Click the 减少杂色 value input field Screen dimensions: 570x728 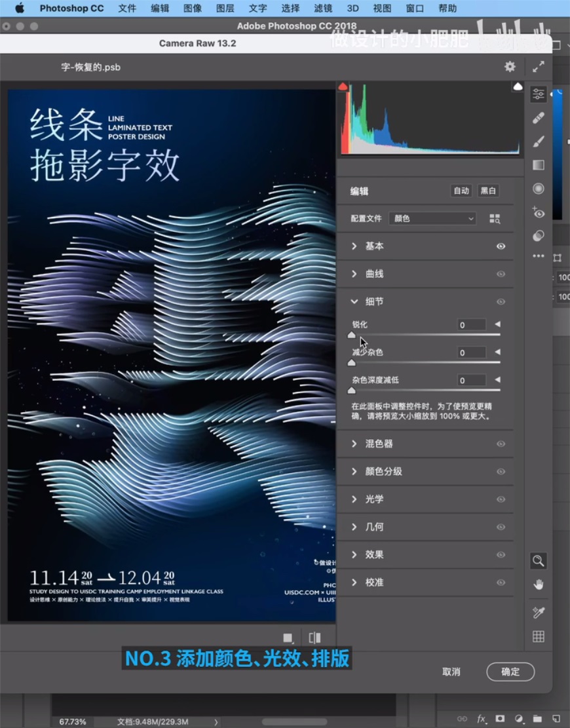coord(472,353)
